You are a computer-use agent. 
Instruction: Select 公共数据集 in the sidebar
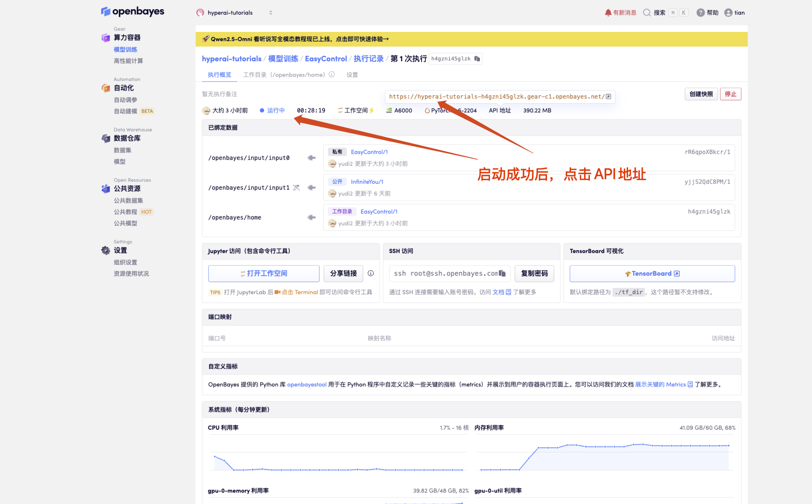pos(128,201)
